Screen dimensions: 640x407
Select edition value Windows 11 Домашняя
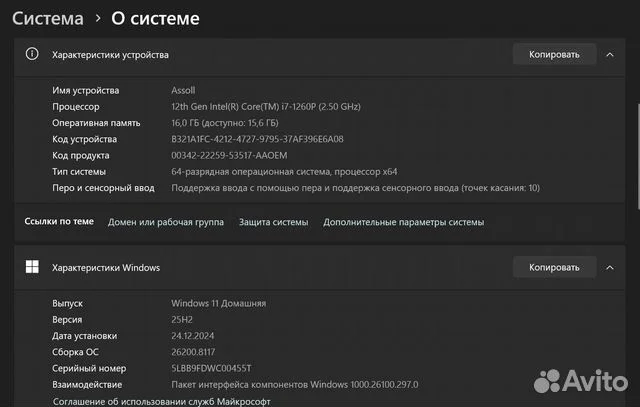(218, 303)
